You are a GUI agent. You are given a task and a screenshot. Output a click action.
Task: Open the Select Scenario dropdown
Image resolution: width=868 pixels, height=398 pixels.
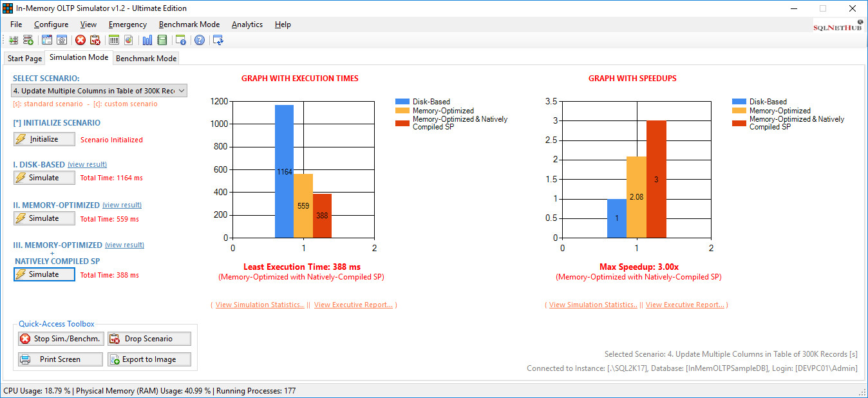tap(100, 90)
